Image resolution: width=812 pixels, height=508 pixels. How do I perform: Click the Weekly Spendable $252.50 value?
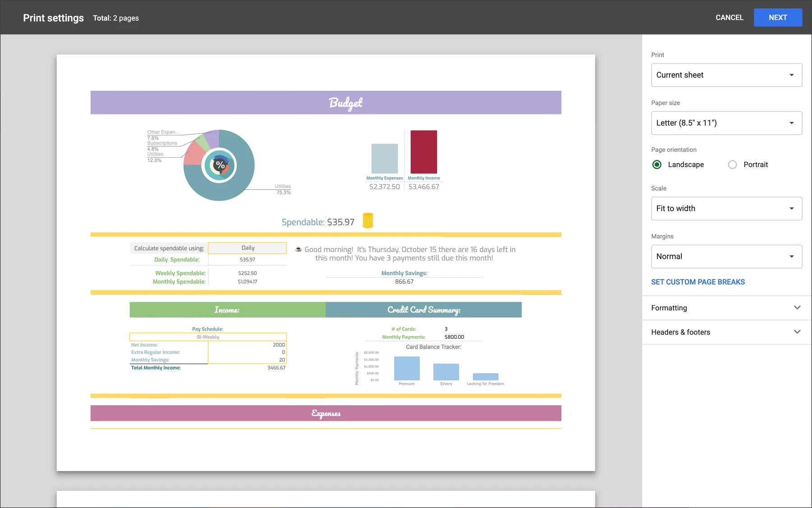tap(247, 273)
